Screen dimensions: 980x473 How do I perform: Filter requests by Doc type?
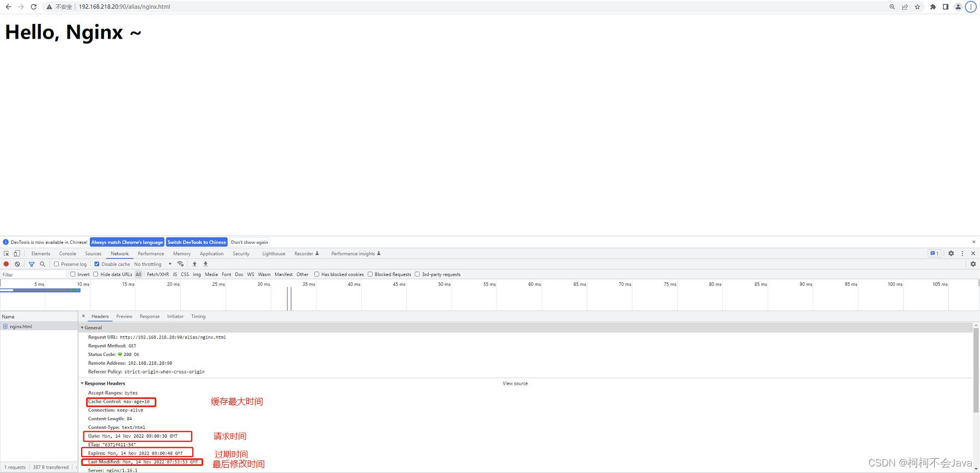point(239,274)
